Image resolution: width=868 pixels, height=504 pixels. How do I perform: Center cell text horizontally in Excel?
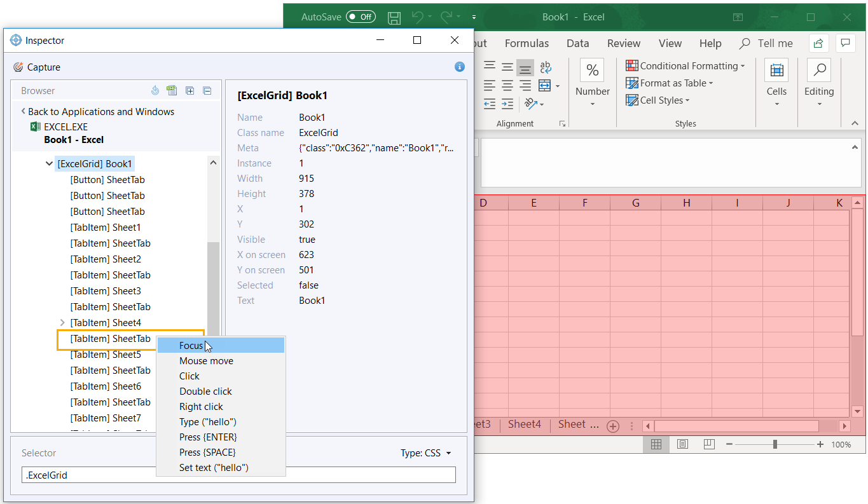pyautogui.click(x=507, y=85)
